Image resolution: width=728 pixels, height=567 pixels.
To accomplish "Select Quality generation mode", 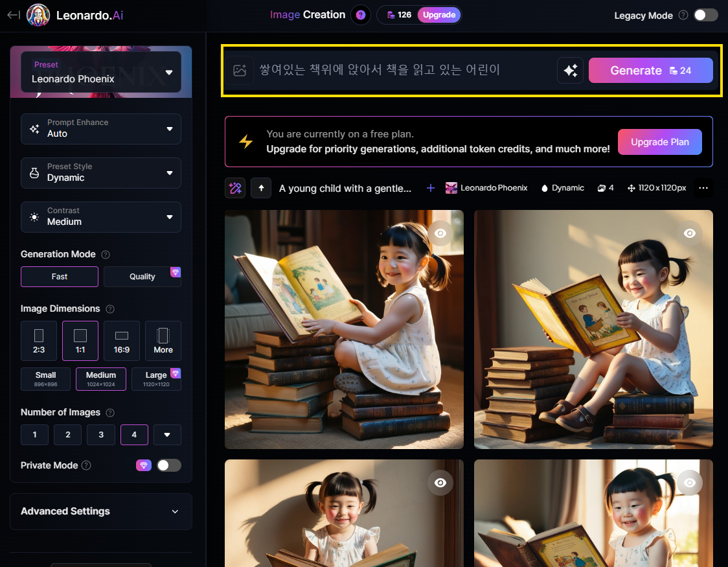I will coord(142,277).
